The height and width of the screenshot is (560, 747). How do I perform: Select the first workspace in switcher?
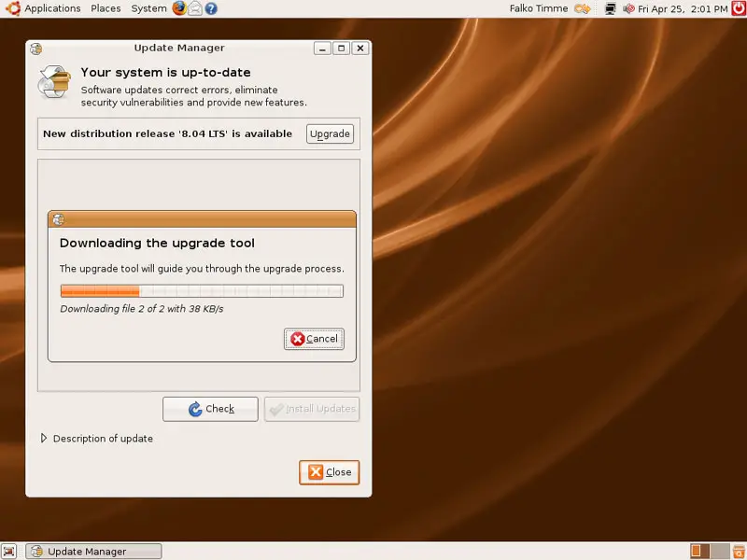point(699,551)
